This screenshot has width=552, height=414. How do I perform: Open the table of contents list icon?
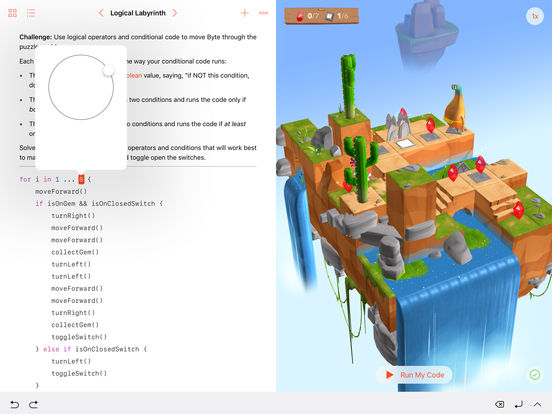(x=31, y=13)
